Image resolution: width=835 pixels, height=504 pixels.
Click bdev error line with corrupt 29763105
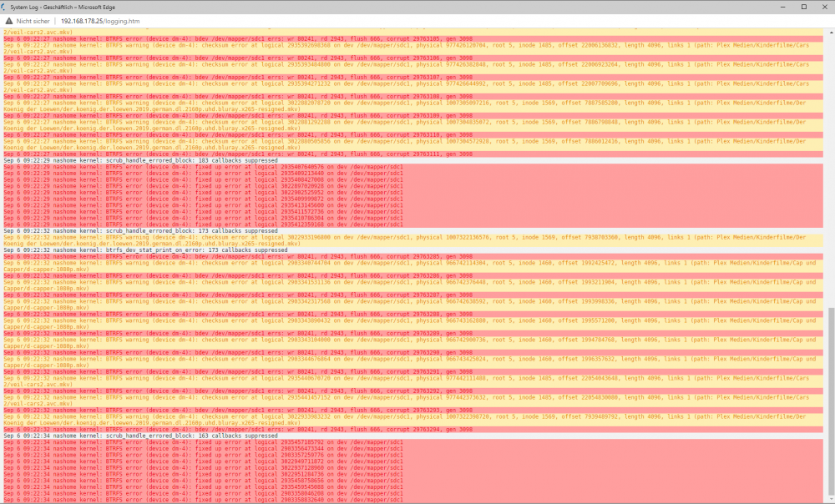pos(412,39)
